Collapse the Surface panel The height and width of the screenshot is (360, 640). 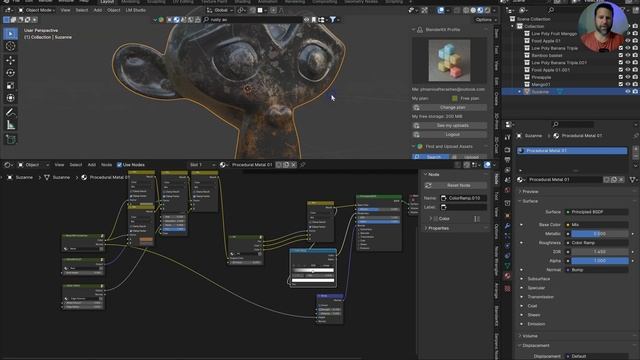coord(530,201)
